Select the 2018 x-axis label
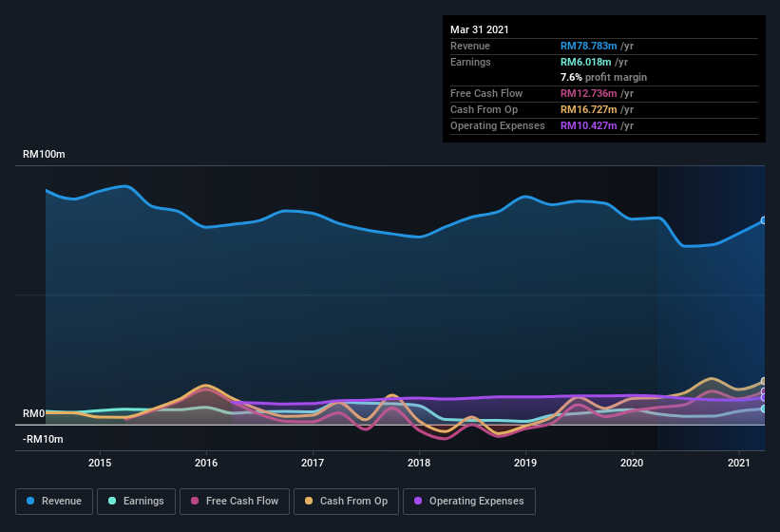780x532 pixels. (x=419, y=463)
